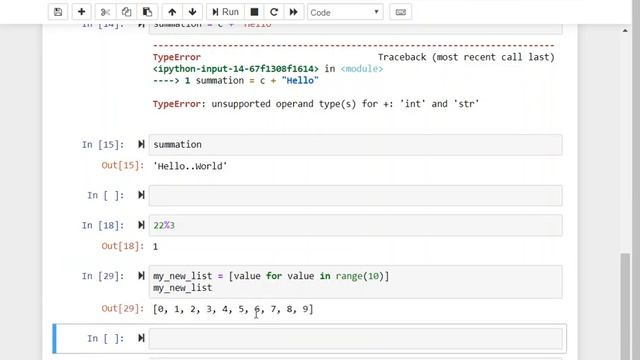Click the In [29] prompt label
Screen dimensions: 640x360
point(103,276)
